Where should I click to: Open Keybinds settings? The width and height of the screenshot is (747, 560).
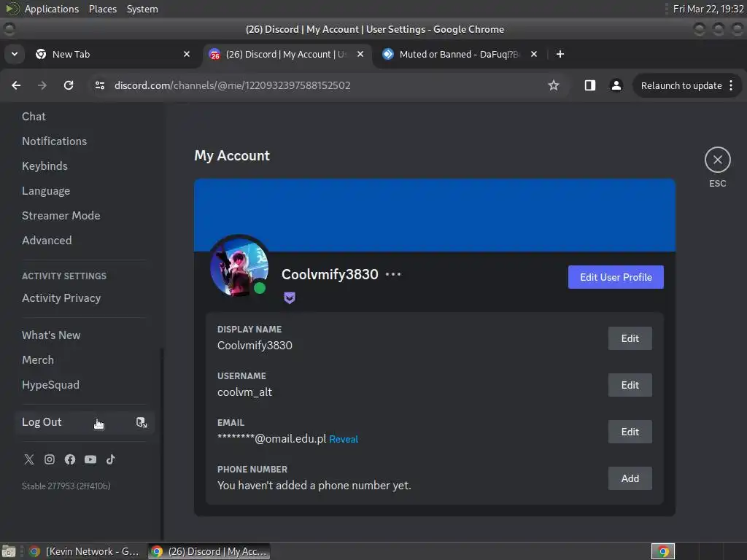pos(85,166)
